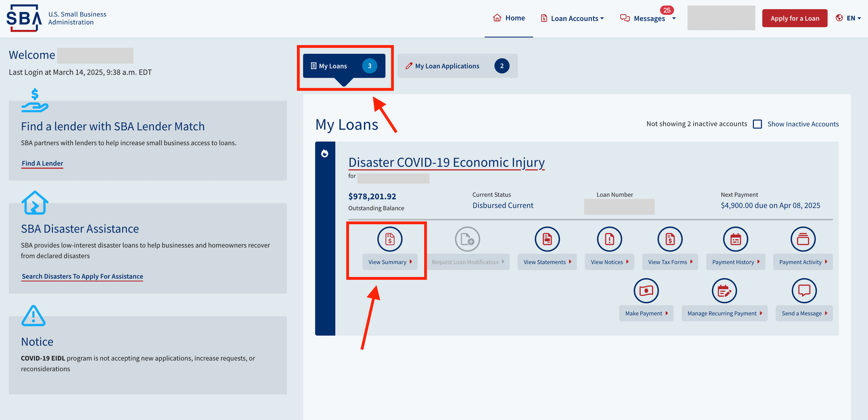The height and width of the screenshot is (420, 868).
Task: Expand the Loan Accounts dropdown menu
Action: click(572, 18)
